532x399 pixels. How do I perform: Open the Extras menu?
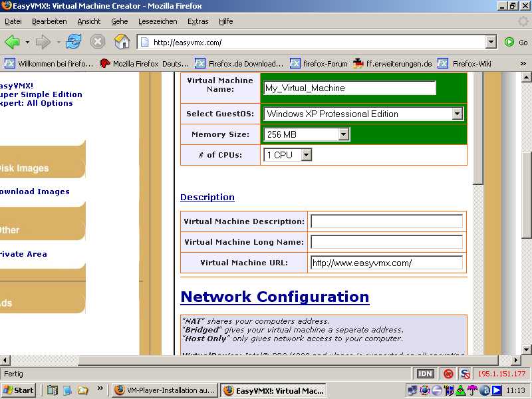coord(198,21)
